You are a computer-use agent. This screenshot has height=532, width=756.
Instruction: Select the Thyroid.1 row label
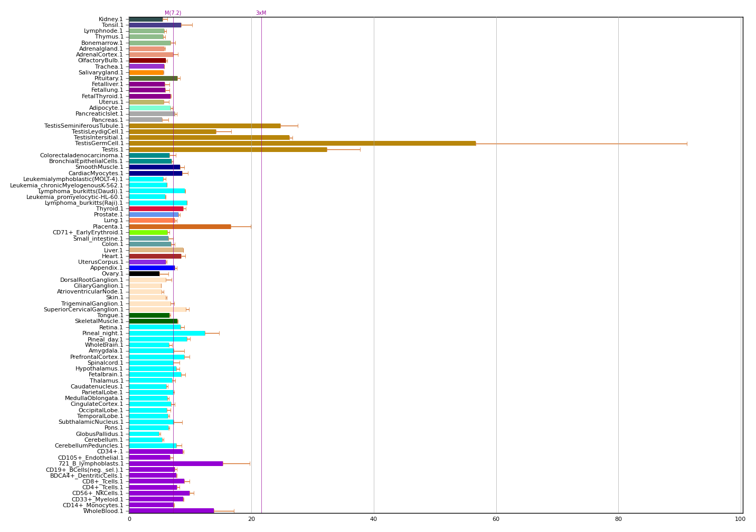point(109,209)
